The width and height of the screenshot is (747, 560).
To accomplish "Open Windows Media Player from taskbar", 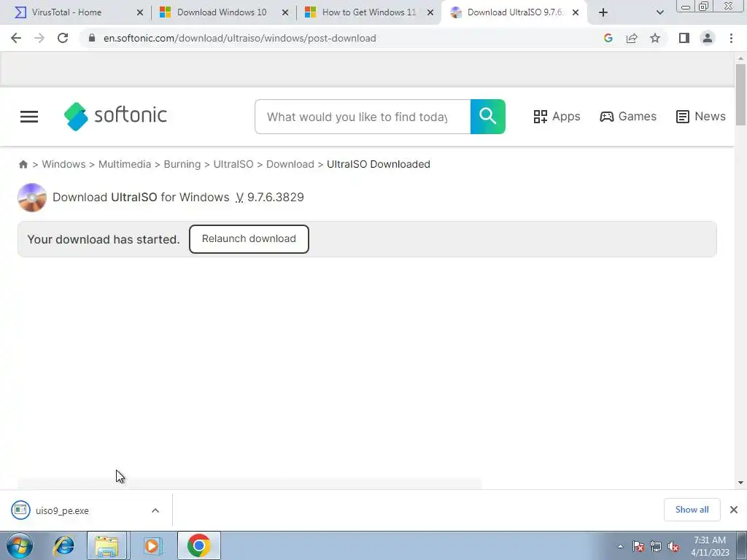I will [x=152, y=545].
